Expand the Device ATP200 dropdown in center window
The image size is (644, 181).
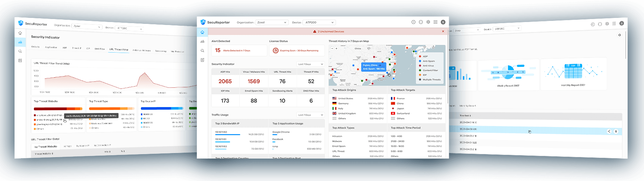(x=319, y=22)
